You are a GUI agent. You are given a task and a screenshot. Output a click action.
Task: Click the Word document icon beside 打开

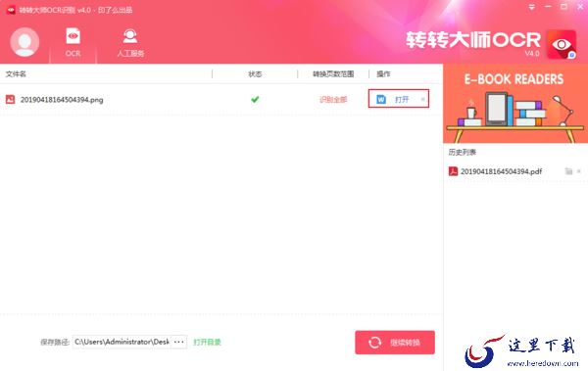pyautogui.click(x=381, y=99)
